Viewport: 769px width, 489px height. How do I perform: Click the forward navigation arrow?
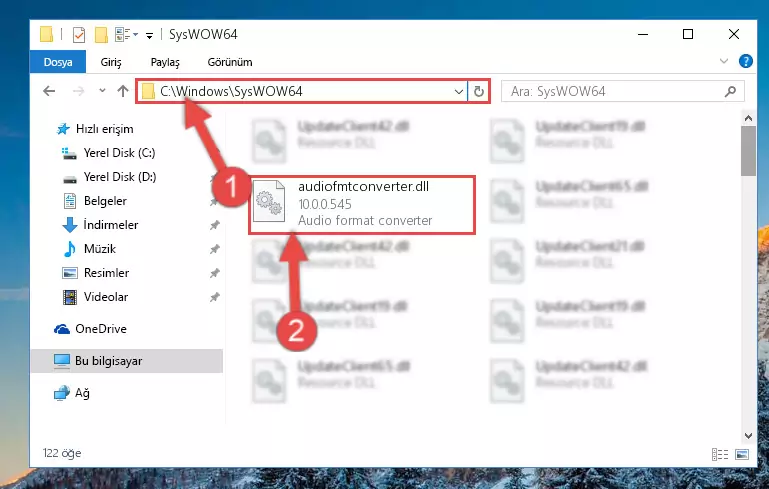(x=78, y=91)
